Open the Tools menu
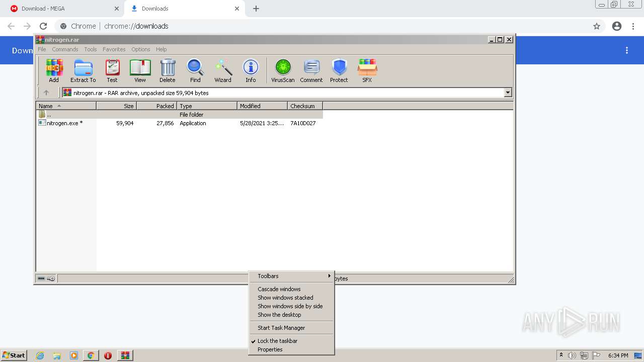 click(x=91, y=49)
